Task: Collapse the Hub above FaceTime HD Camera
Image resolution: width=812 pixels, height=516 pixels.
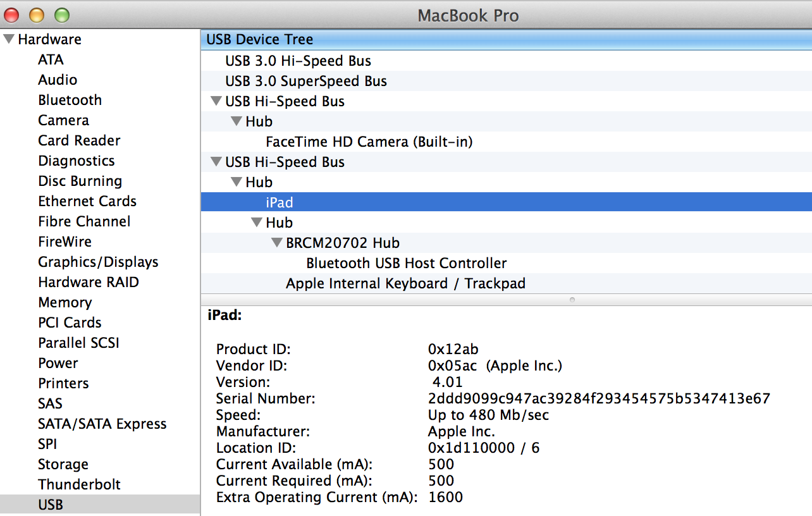Action: point(237,121)
